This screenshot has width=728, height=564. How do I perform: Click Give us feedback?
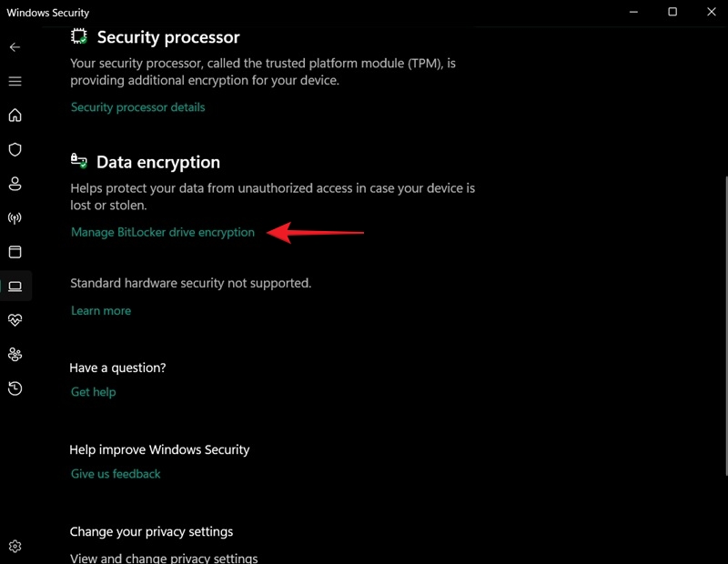click(x=115, y=473)
